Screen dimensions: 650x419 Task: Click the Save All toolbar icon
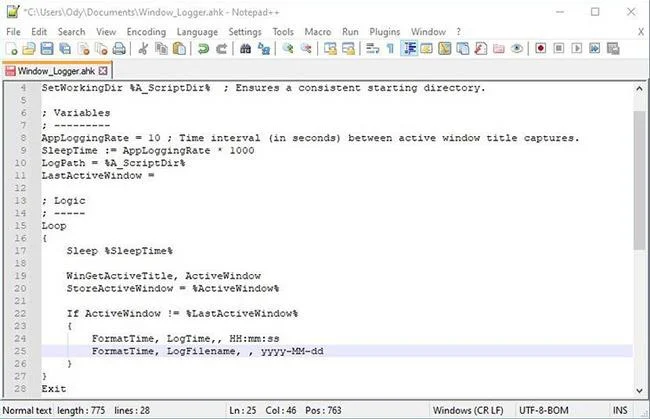tap(65, 49)
